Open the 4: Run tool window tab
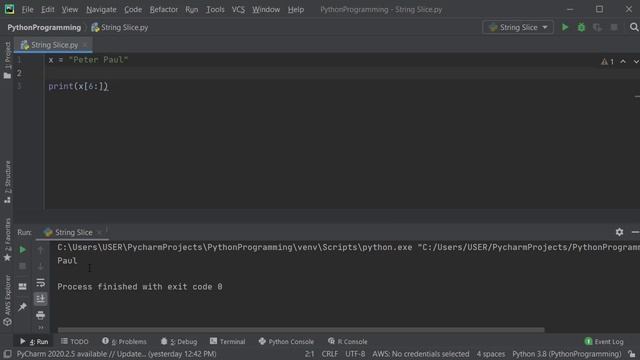 tap(34, 341)
